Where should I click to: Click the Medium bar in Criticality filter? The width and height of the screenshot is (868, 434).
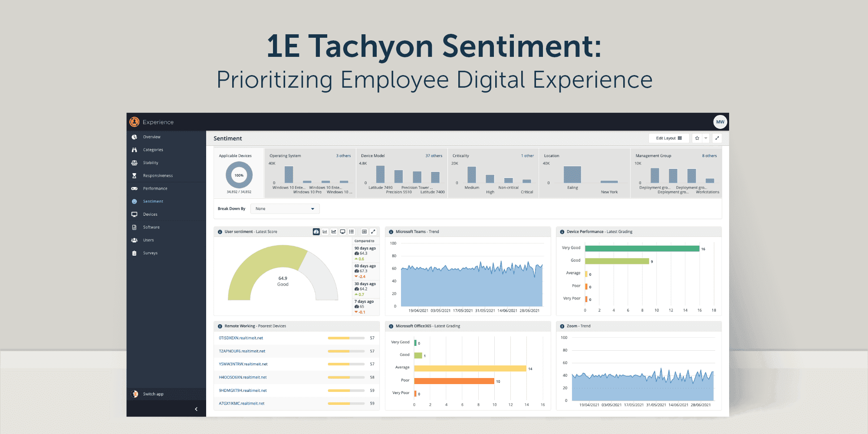pos(472,175)
